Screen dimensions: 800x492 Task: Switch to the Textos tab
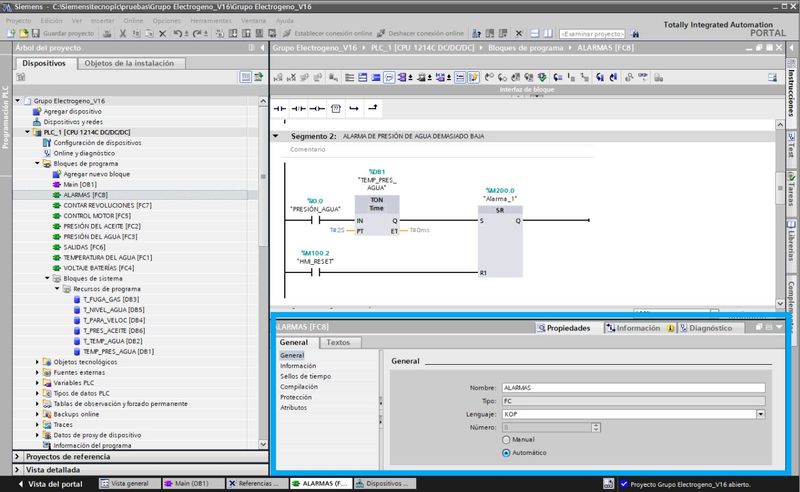pyautogui.click(x=338, y=342)
